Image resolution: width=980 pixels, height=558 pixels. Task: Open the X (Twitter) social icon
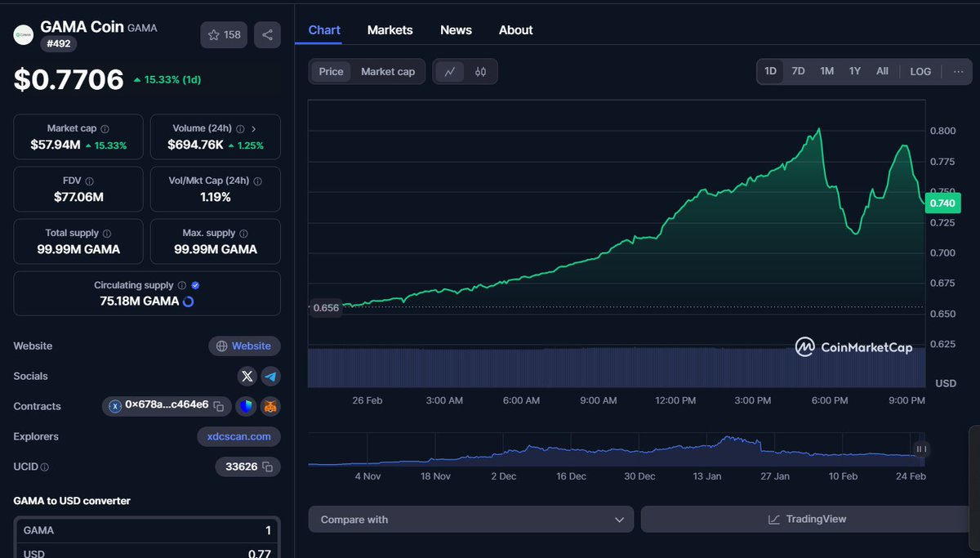(247, 377)
